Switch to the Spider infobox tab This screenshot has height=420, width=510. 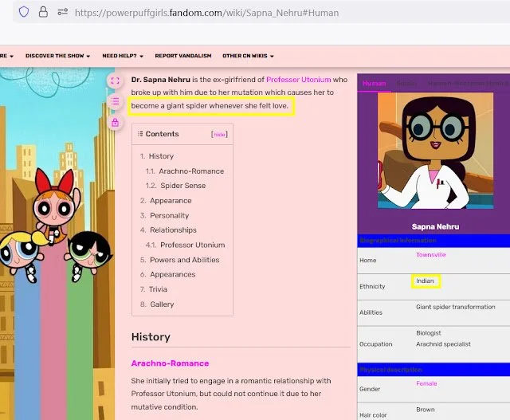(x=406, y=84)
